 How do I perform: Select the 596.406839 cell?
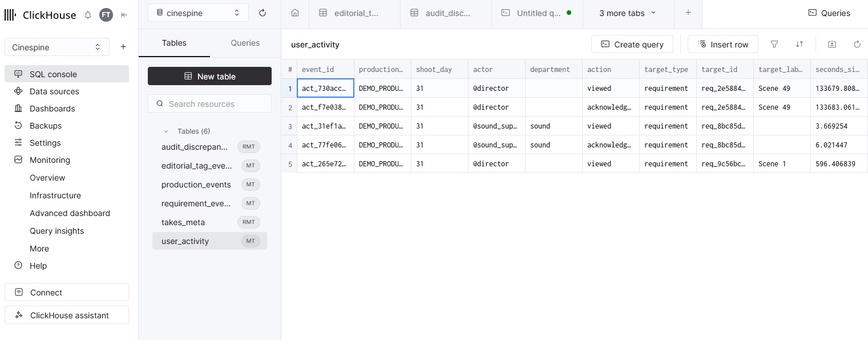coord(839,163)
